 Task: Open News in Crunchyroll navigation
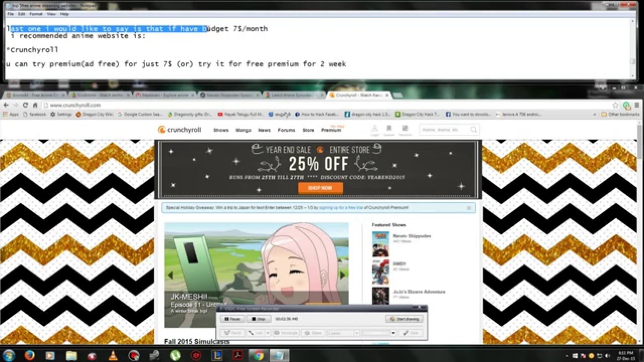(x=264, y=130)
